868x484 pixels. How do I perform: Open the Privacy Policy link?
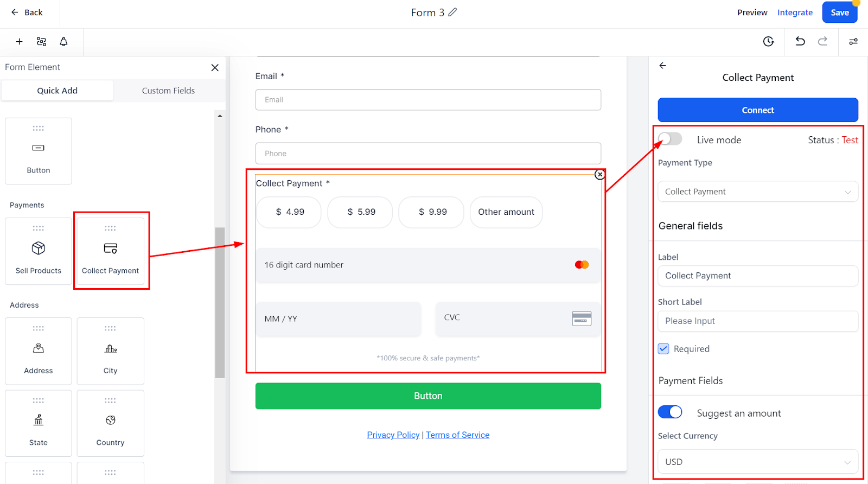coord(393,435)
